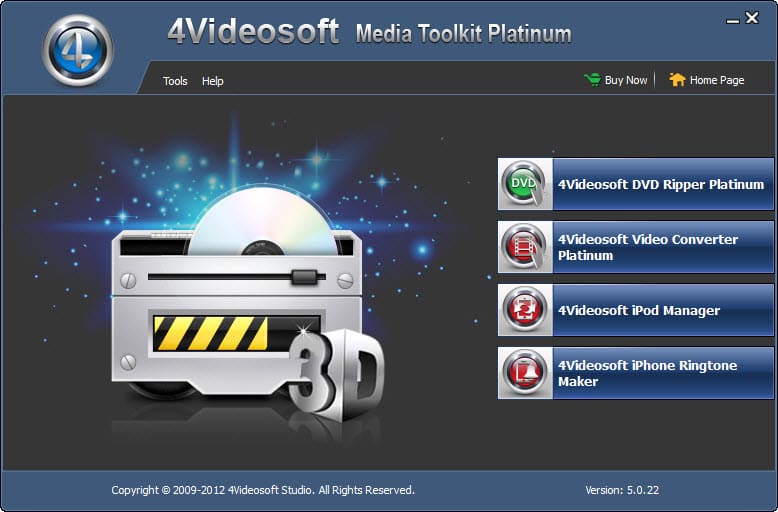This screenshot has width=778, height=512.
Task: Click the green shopping cart icon
Action: [x=592, y=79]
